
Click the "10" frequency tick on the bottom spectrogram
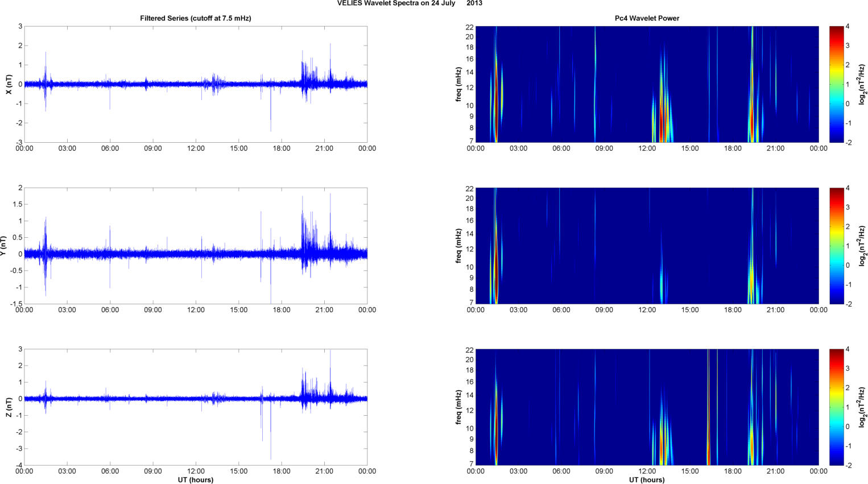click(x=469, y=428)
